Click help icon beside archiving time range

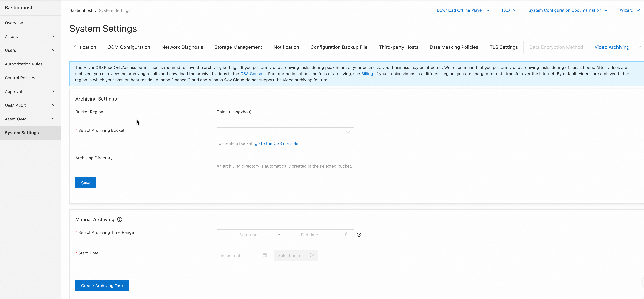(x=359, y=235)
